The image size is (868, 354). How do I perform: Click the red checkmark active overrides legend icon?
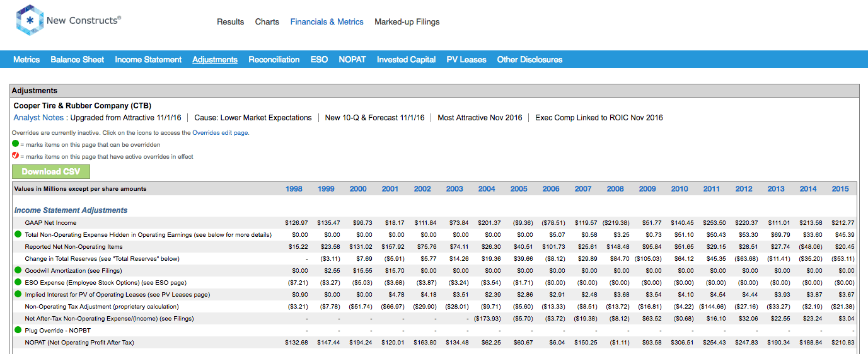click(16, 156)
